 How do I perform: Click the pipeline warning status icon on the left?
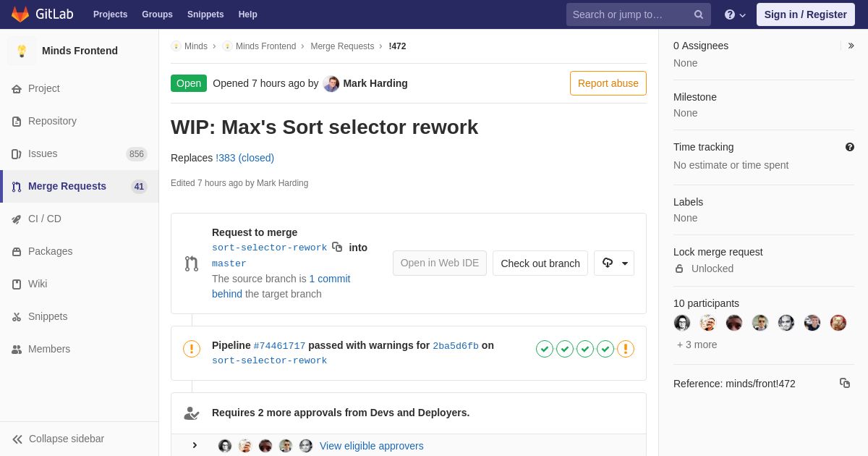click(192, 350)
